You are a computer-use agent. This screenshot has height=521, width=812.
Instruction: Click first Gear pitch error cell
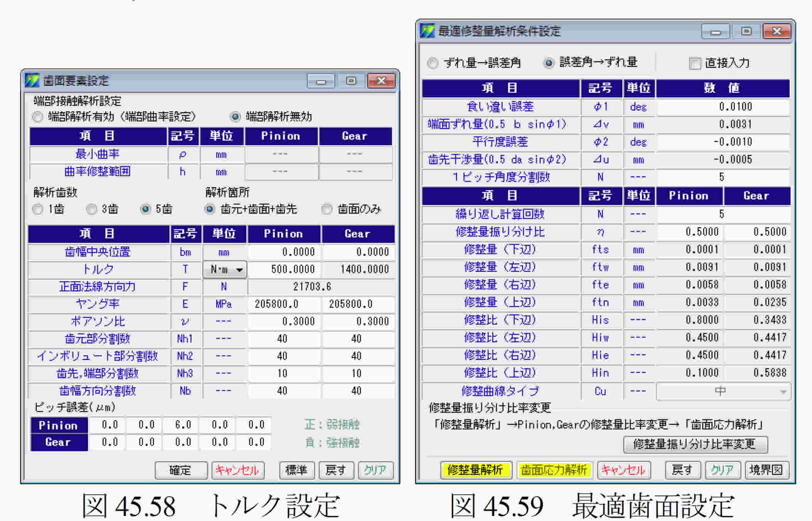click(108, 442)
